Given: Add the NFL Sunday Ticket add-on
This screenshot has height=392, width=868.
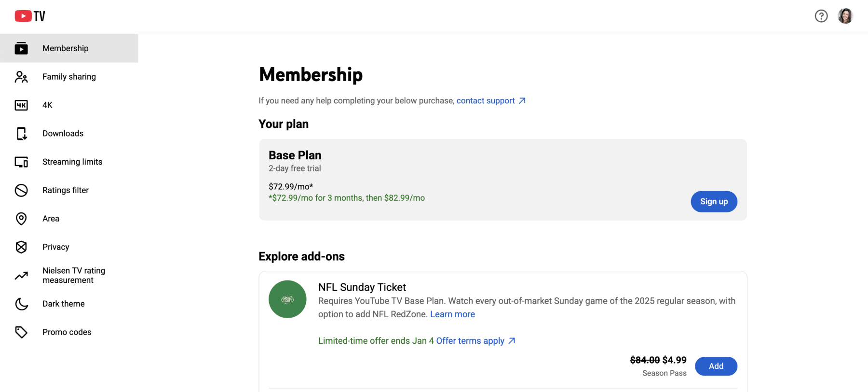Looking at the screenshot, I should pos(716,366).
